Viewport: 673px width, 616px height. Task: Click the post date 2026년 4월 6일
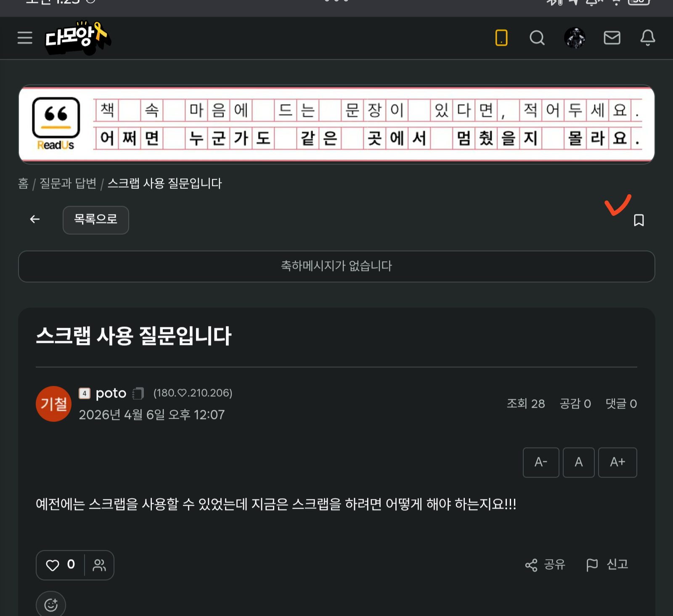[x=152, y=415]
